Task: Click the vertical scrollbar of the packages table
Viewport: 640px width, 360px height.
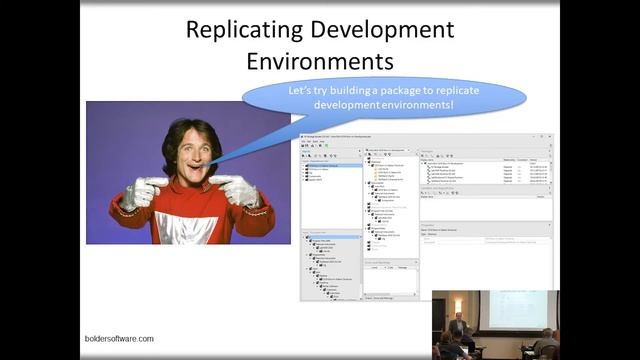Action: 551,172
